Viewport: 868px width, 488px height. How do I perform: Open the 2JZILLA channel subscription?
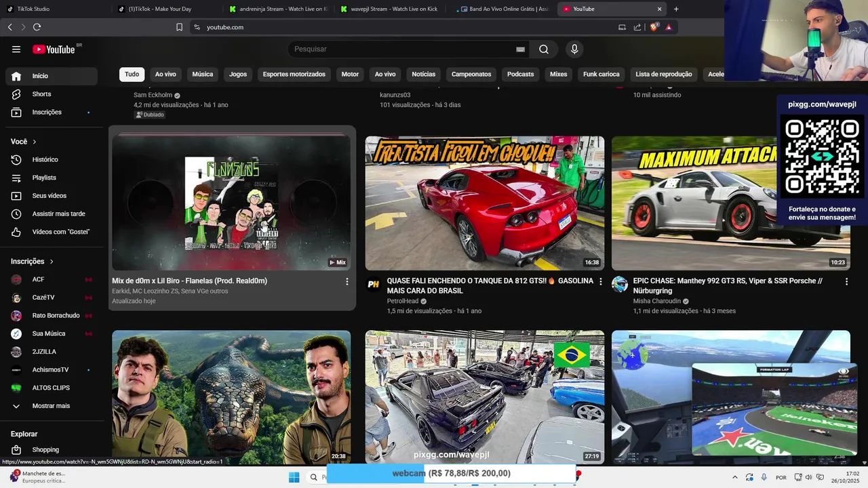point(52,352)
